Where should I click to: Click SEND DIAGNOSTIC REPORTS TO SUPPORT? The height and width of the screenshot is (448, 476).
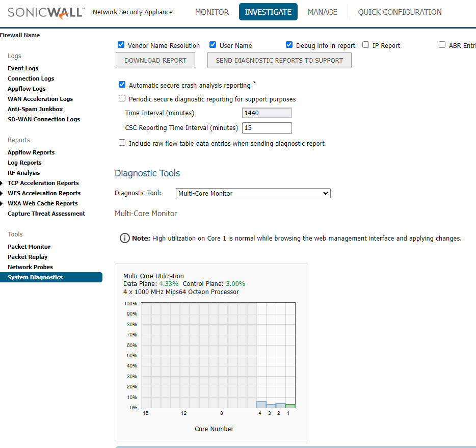(x=279, y=61)
